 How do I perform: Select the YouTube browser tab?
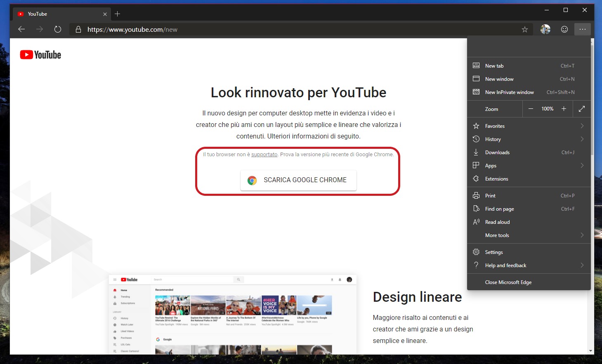tap(62, 14)
